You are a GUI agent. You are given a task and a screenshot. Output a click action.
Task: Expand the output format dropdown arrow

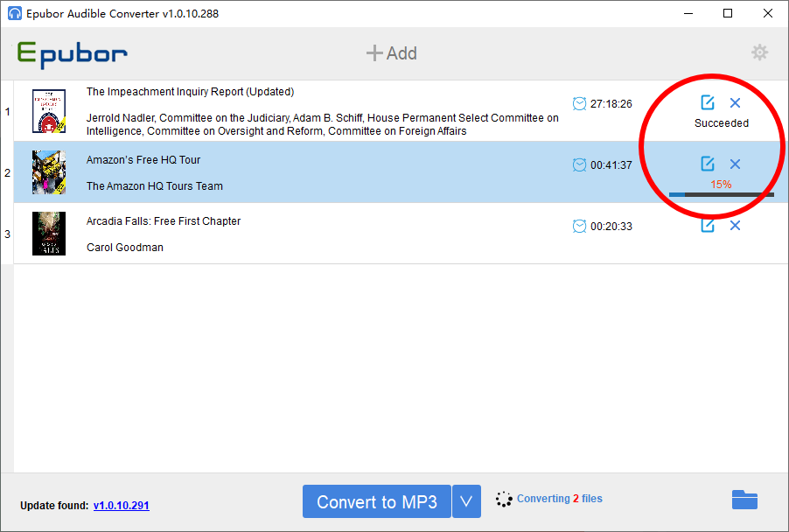[466, 501]
